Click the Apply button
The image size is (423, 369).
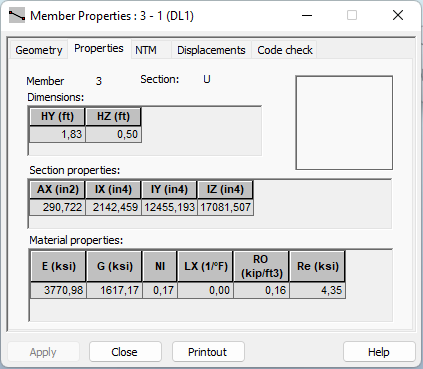[x=43, y=352]
